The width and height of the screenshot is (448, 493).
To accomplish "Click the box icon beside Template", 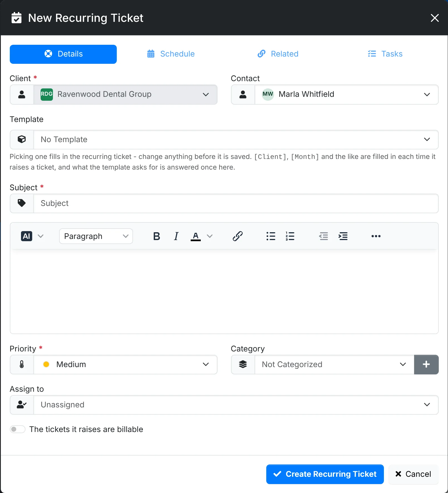I will click(22, 139).
